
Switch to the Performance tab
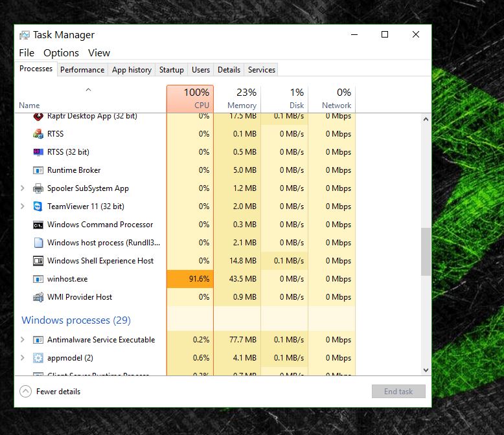tap(82, 70)
